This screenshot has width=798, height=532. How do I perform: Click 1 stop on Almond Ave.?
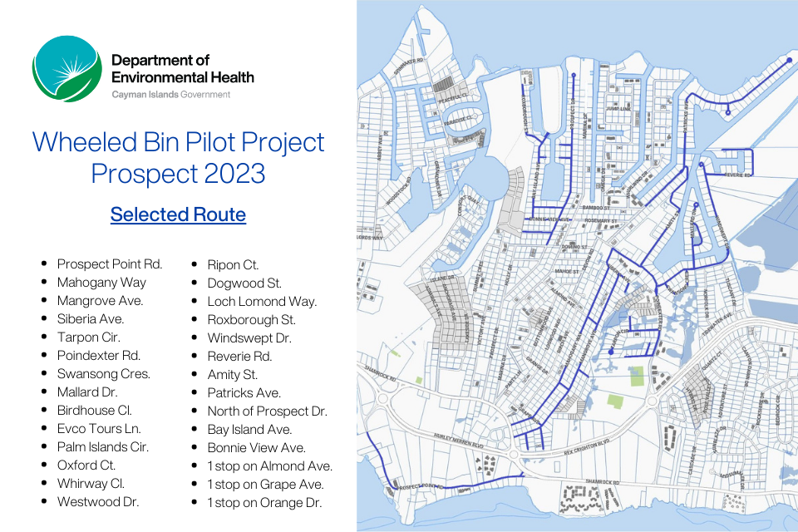click(x=269, y=465)
